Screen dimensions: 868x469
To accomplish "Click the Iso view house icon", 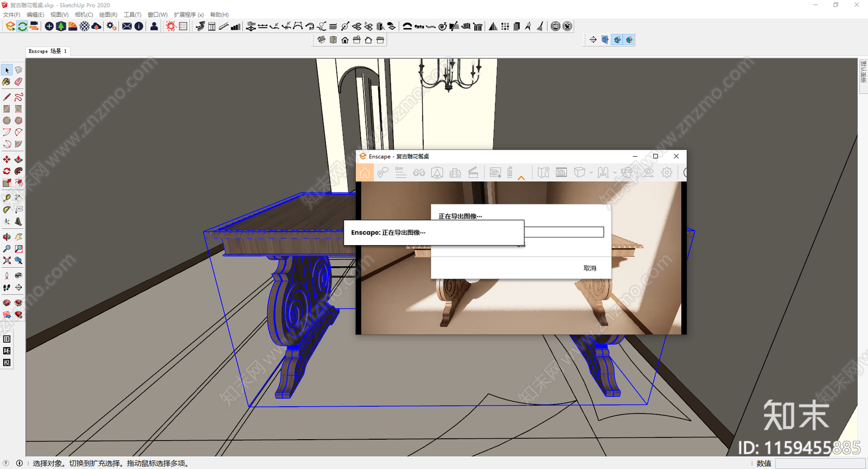I will coord(322,40).
